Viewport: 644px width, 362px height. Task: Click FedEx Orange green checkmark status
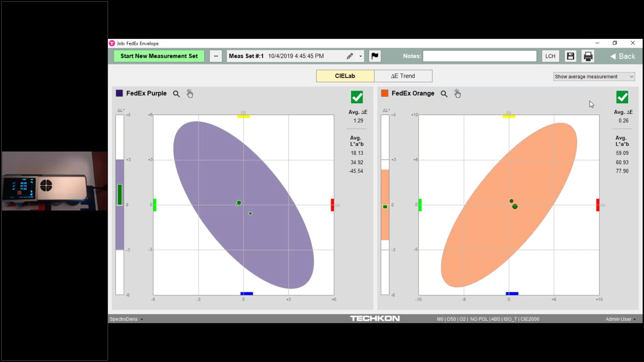pyautogui.click(x=622, y=97)
